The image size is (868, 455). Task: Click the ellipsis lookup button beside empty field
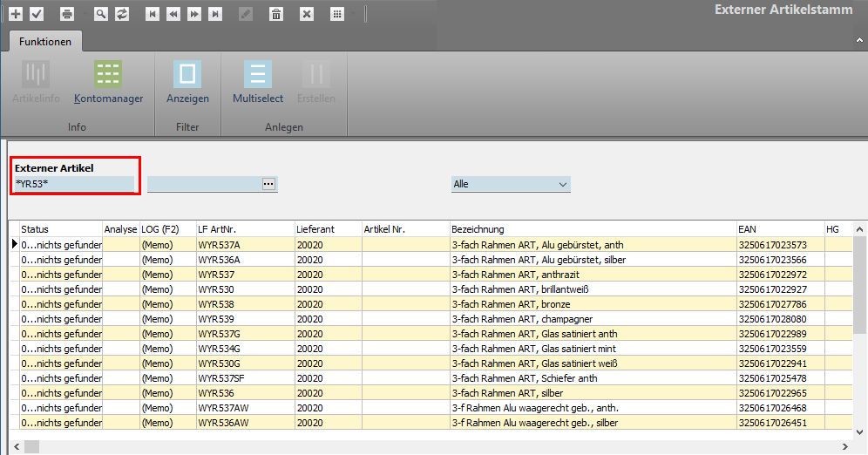pyautogui.click(x=268, y=183)
